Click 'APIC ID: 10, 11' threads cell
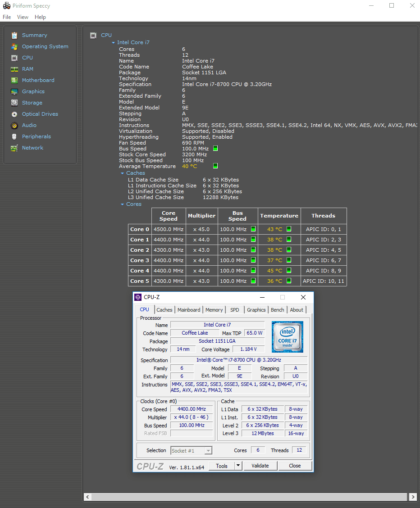 [324, 281]
